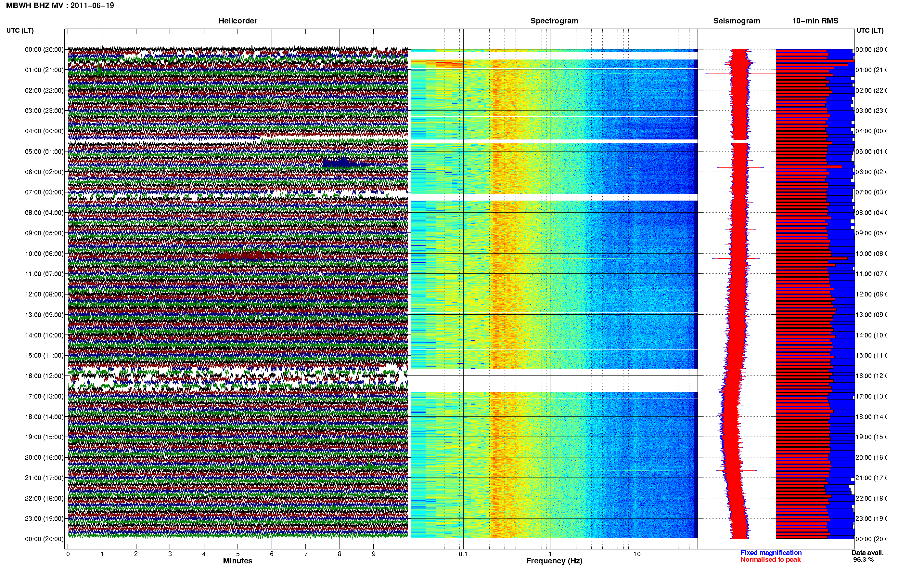Click the Spectrogram panel title
The height and width of the screenshot is (578, 924).
(554, 21)
